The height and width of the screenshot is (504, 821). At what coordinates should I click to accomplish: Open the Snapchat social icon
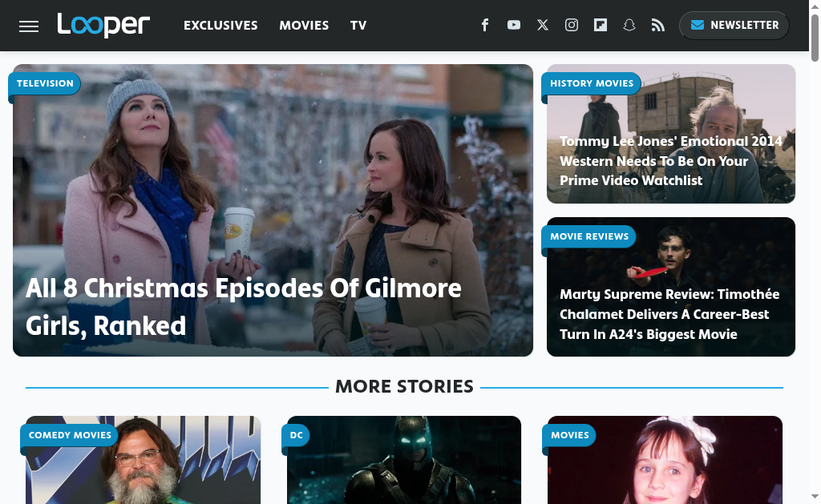[629, 25]
